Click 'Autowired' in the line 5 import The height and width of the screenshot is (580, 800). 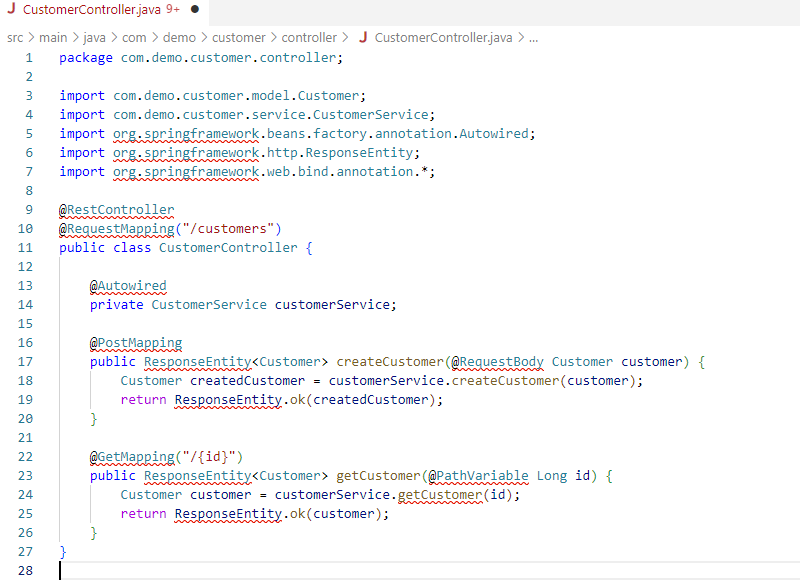(494, 134)
